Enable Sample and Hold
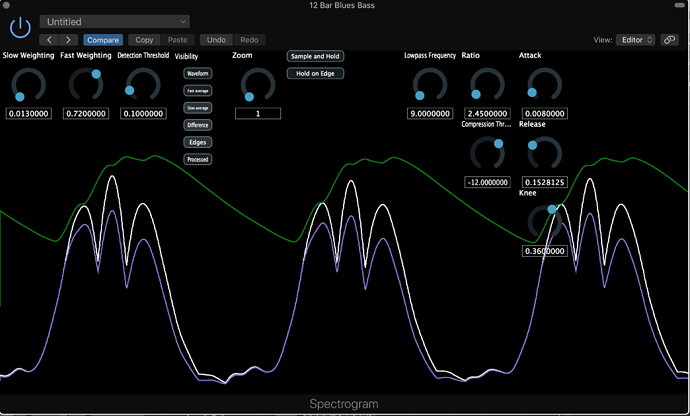 click(x=315, y=56)
